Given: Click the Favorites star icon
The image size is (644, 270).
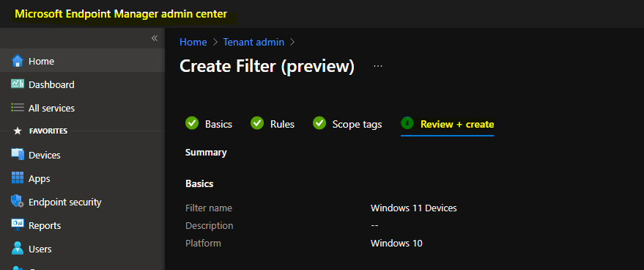Looking at the screenshot, I should [x=18, y=131].
